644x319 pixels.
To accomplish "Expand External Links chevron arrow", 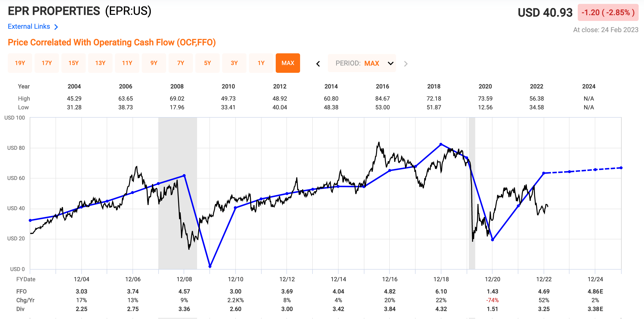I will (56, 27).
